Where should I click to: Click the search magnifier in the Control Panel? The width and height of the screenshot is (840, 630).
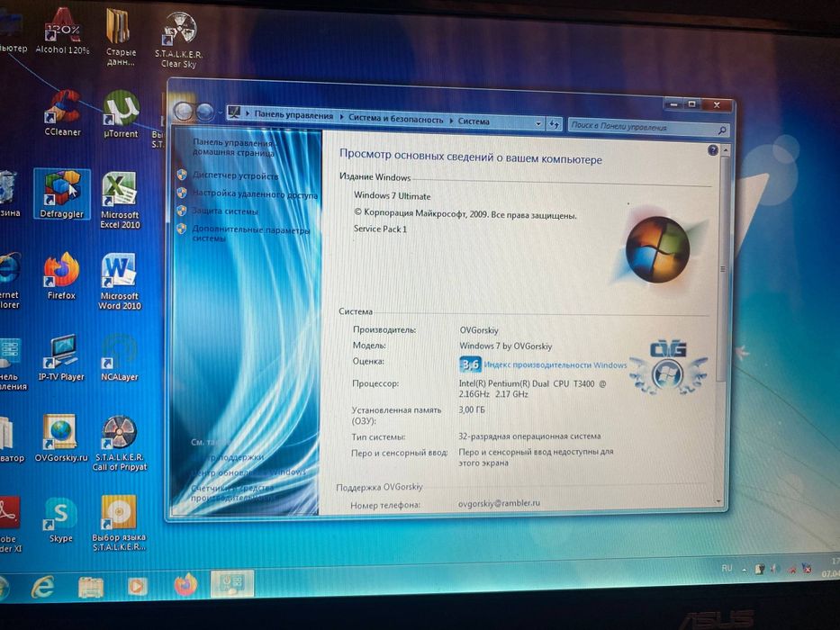(721, 130)
